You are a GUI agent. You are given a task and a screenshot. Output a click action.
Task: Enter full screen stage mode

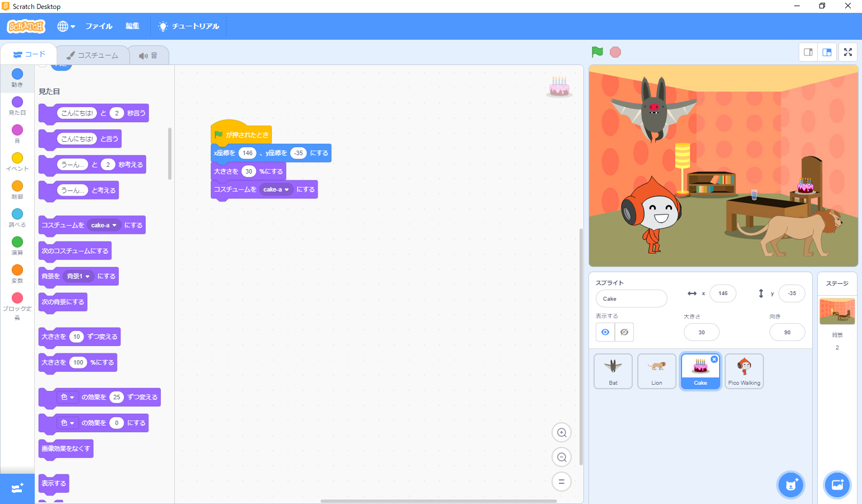848,52
